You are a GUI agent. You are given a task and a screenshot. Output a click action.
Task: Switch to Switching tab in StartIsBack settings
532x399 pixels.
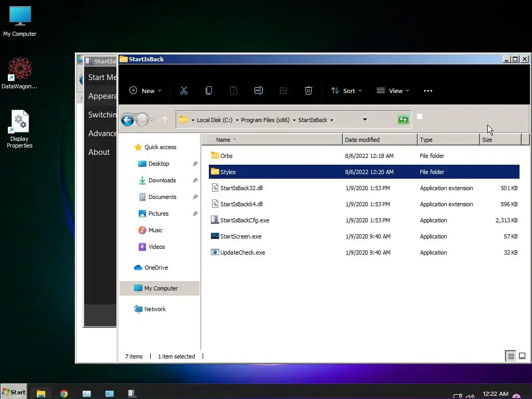click(102, 115)
